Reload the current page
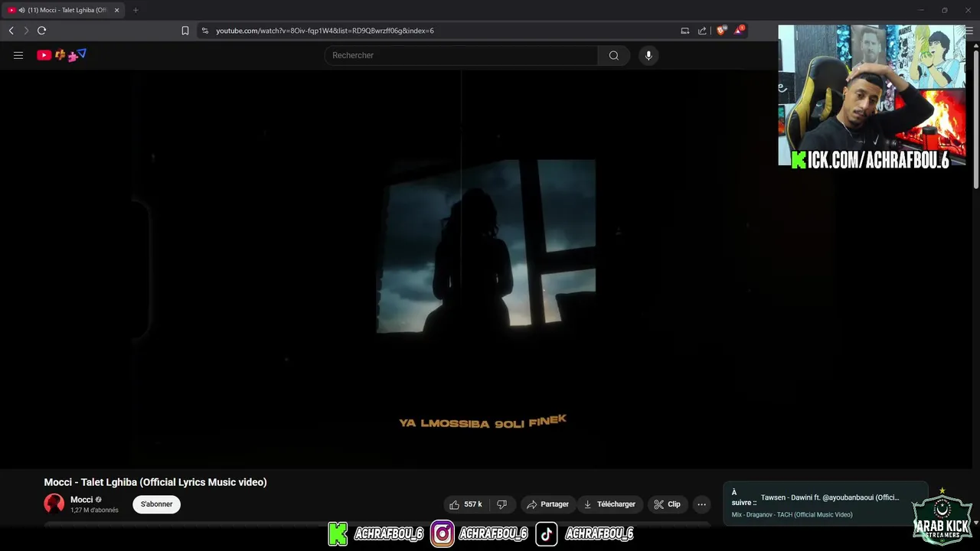 [41, 31]
